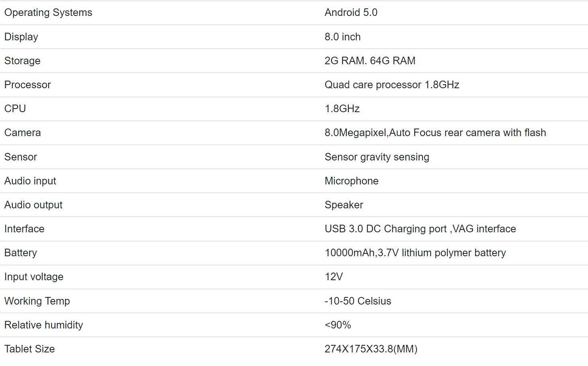Click the Audio input label
This screenshot has width=588, height=366.
click(30, 181)
